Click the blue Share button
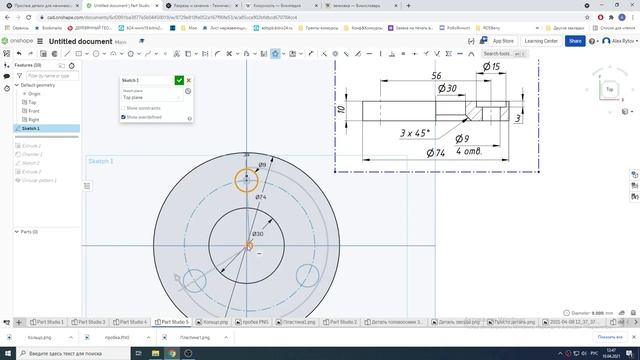This screenshot has width=640, height=360. tap(575, 41)
